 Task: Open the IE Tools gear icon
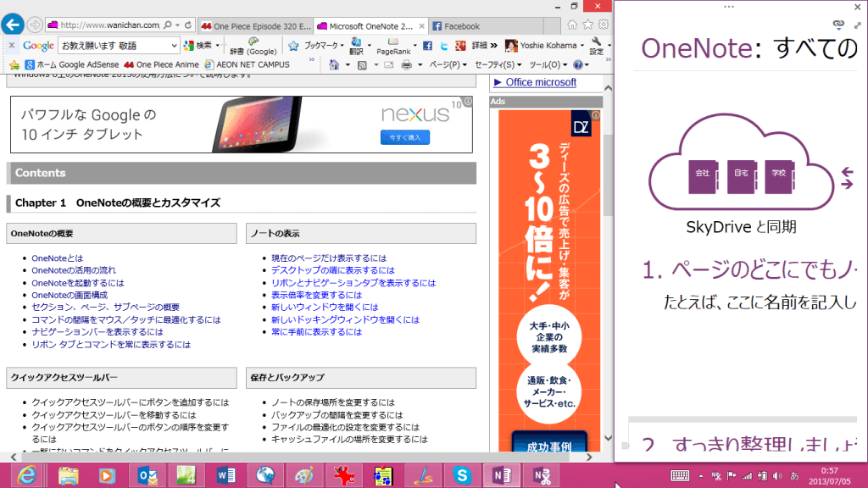[604, 25]
